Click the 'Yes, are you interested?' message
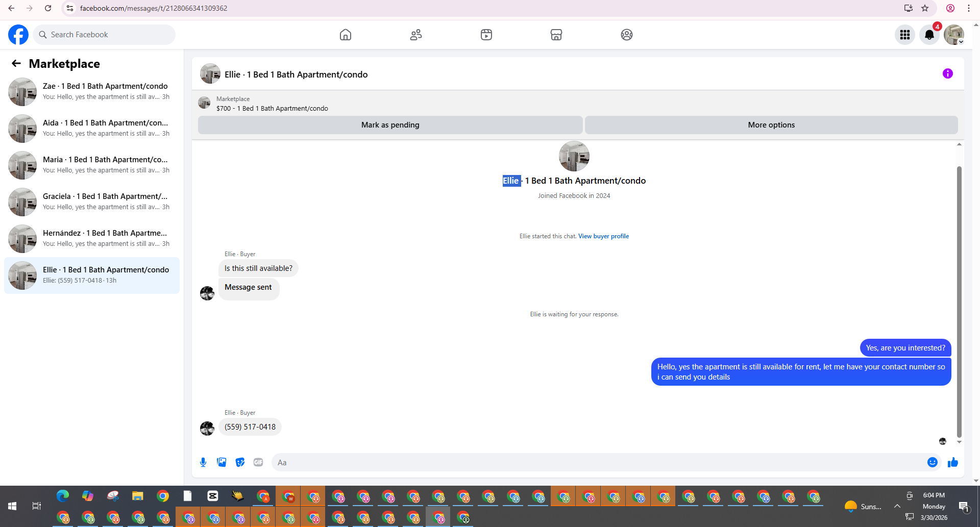The image size is (980, 527). (x=905, y=348)
